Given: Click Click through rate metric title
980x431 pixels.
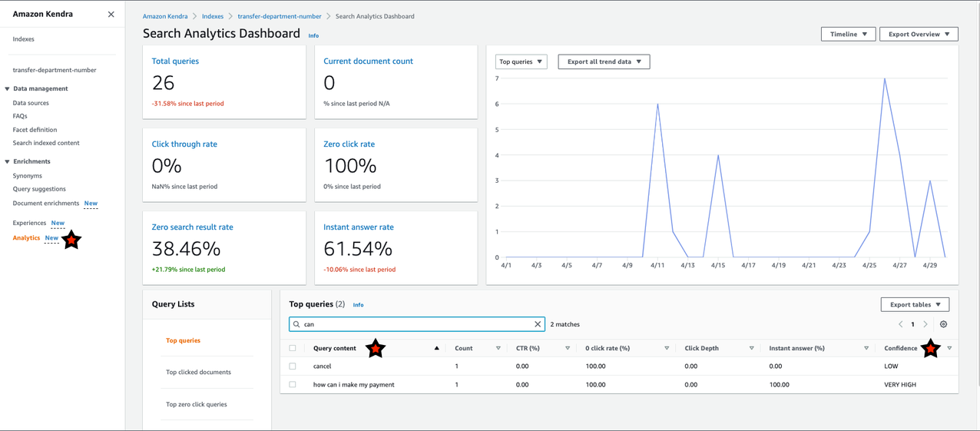Looking at the screenshot, I should click(x=184, y=144).
